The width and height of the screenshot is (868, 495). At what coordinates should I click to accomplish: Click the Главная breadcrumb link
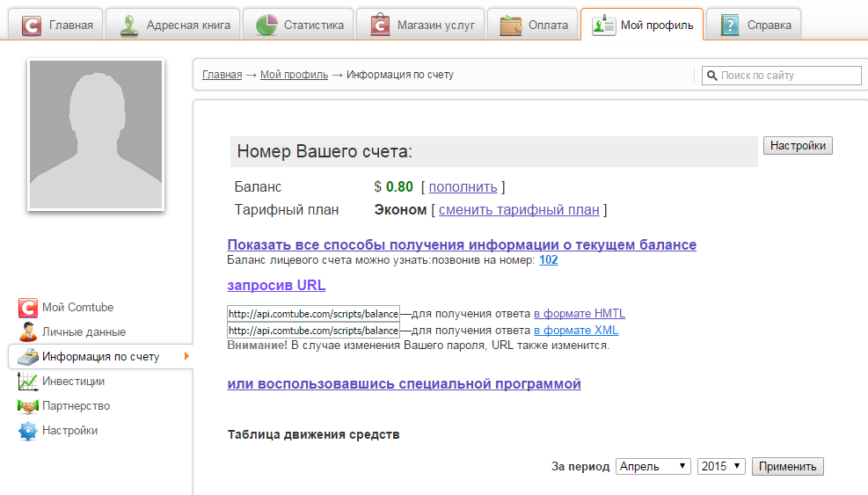(222, 75)
